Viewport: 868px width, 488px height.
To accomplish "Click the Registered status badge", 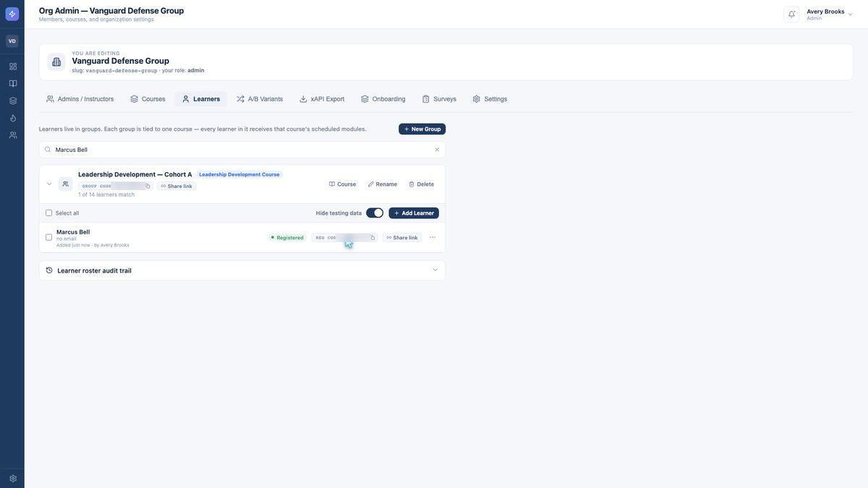I will [287, 238].
